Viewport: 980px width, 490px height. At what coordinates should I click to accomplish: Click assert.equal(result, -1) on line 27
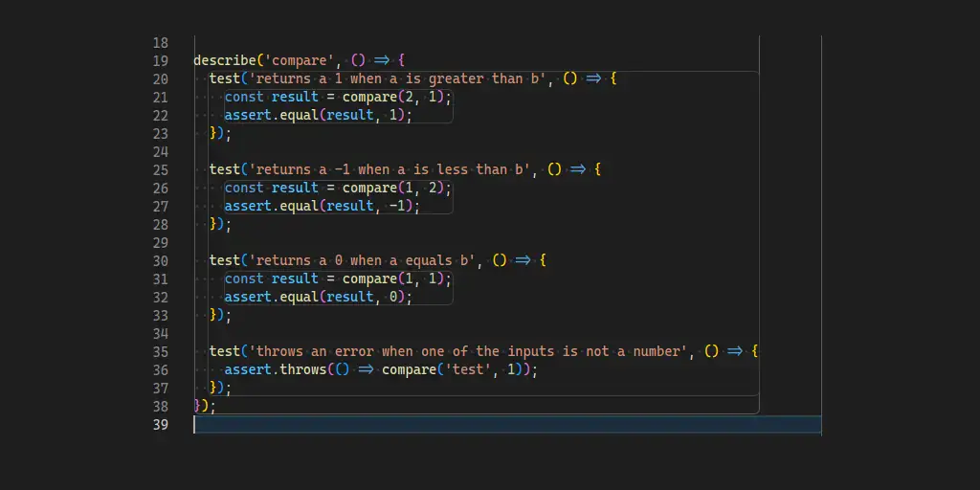(x=319, y=207)
